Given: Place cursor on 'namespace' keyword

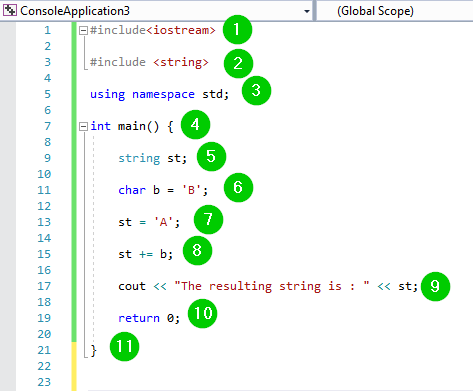Looking at the screenshot, I should click(x=163, y=94).
